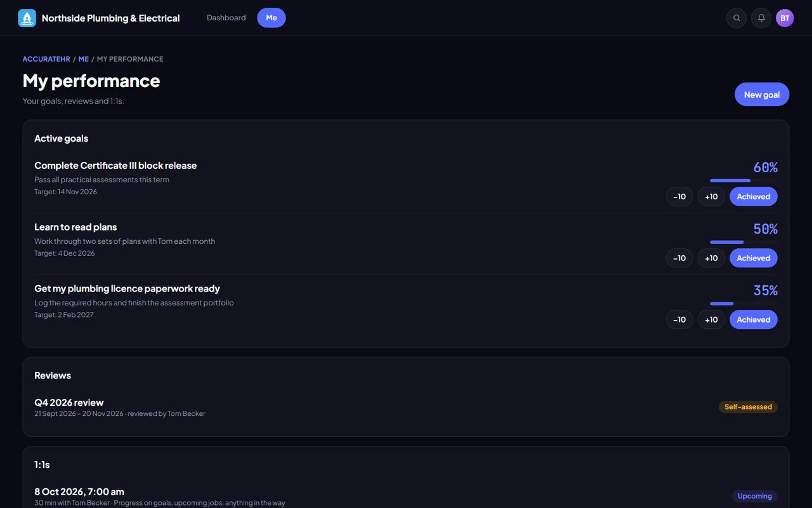Click the New goal button
Viewport: 812px width, 508px height.
[762, 95]
